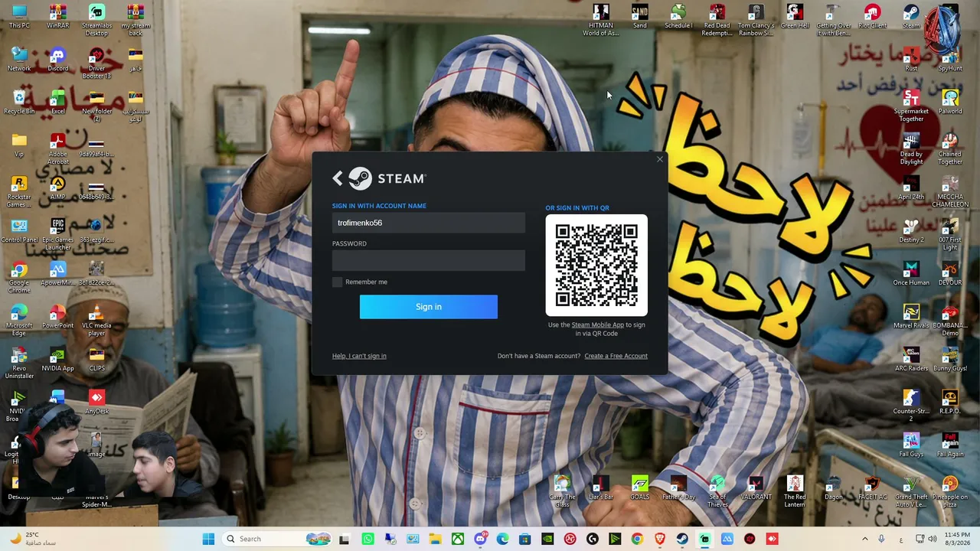This screenshot has height=551, width=980.
Task: Open the Steam Mobile App link
Action: (x=597, y=324)
